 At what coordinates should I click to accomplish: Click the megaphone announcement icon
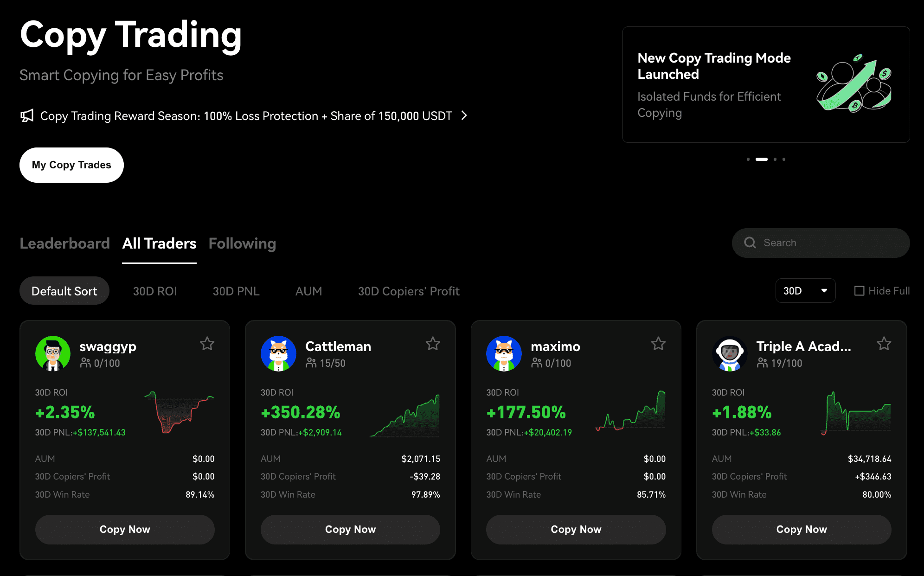click(27, 115)
